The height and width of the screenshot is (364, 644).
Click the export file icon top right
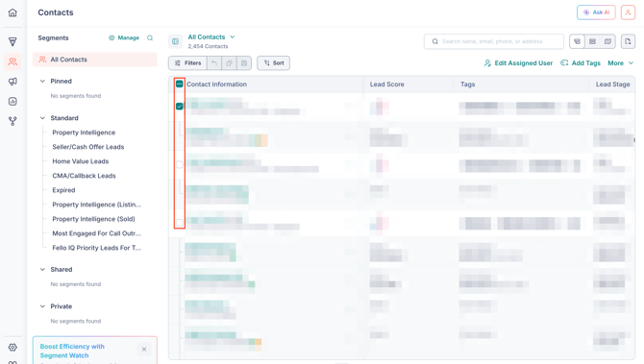click(x=628, y=41)
